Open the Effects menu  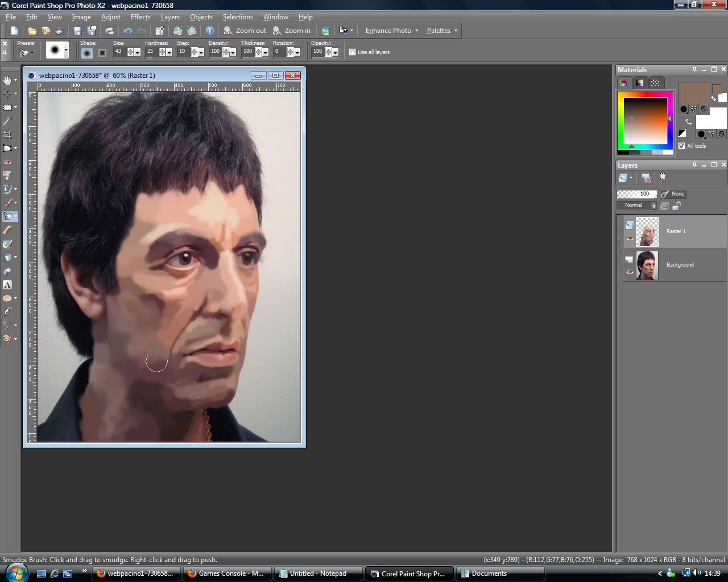(x=140, y=17)
